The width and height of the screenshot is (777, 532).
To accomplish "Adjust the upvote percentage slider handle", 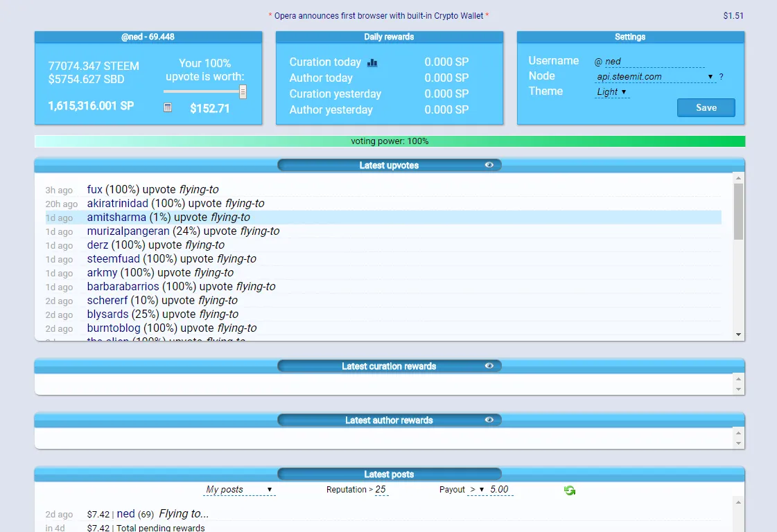I will pos(243,91).
